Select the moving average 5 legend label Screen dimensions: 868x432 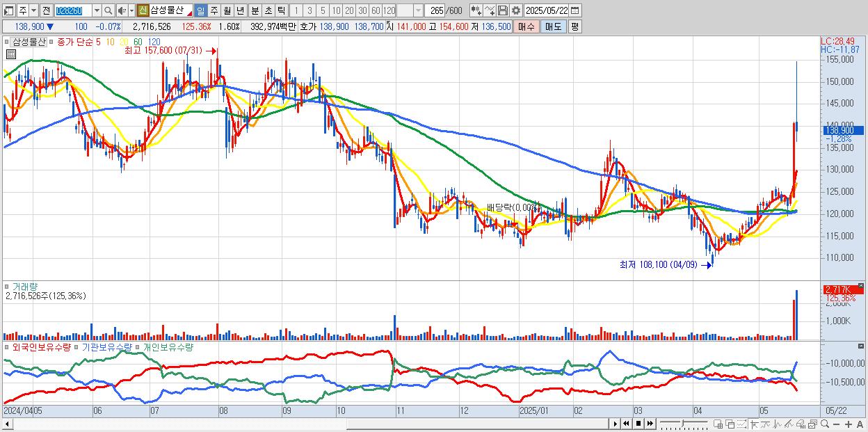click(98, 42)
